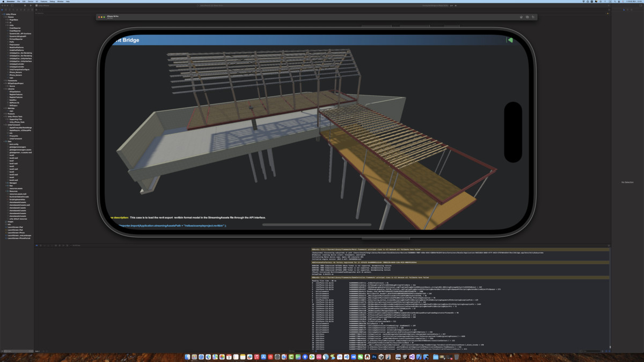644x362 pixels.
Task: Open Photoshop from the Dock
Action: [375, 357]
